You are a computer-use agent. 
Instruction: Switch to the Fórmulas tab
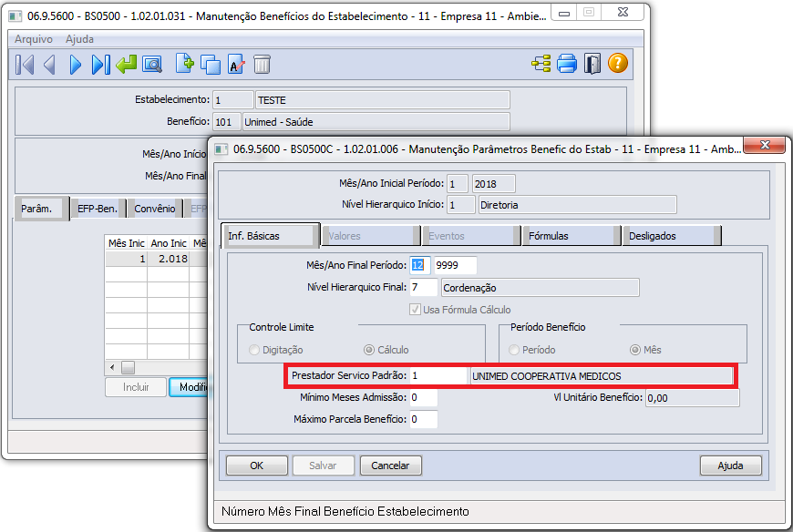pyautogui.click(x=571, y=236)
